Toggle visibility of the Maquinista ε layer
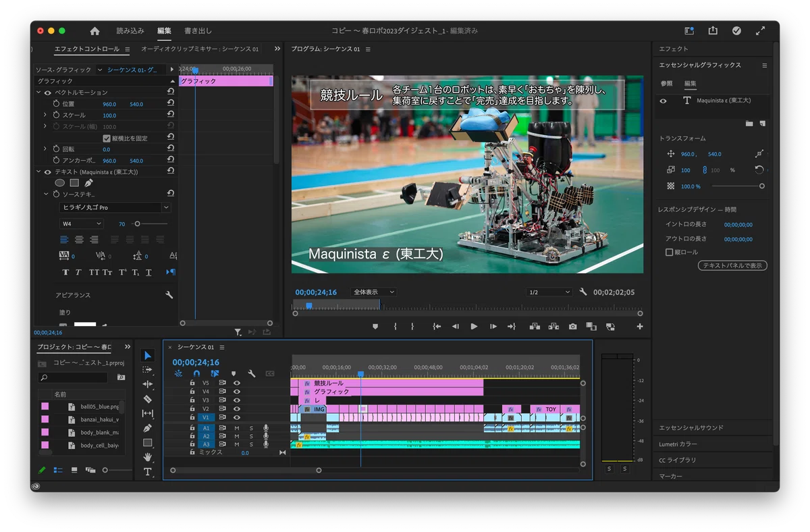 click(x=664, y=101)
